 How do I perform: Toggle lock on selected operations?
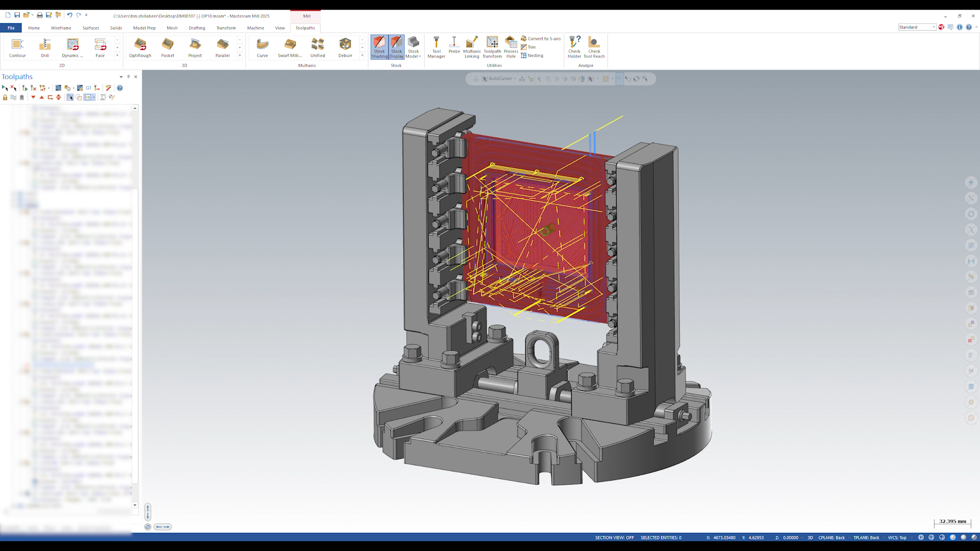[x=5, y=97]
